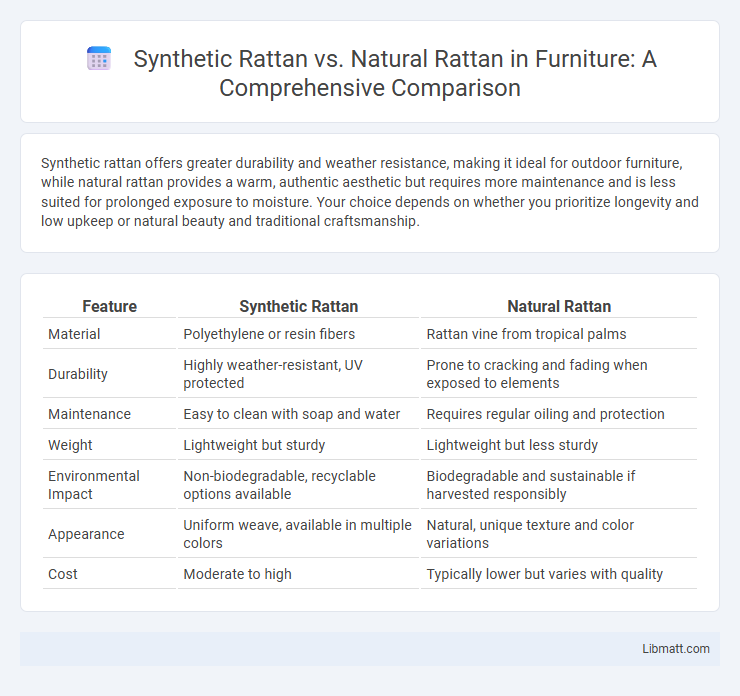Click the cell 'Uniform weave, available in multiple colors'
740x696 pixels.
pyautogui.click(x=298, y=534)
